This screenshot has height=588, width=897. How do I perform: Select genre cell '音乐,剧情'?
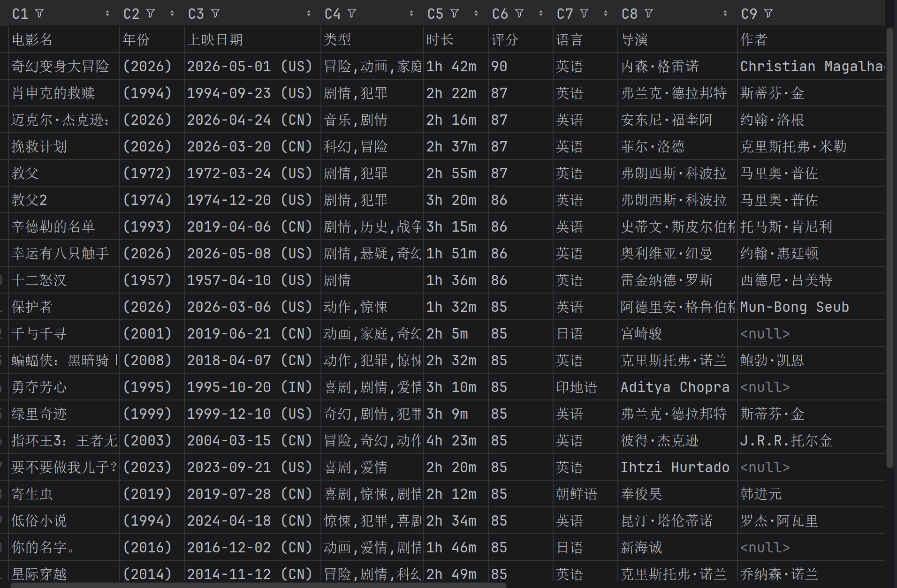click(372, 120)
